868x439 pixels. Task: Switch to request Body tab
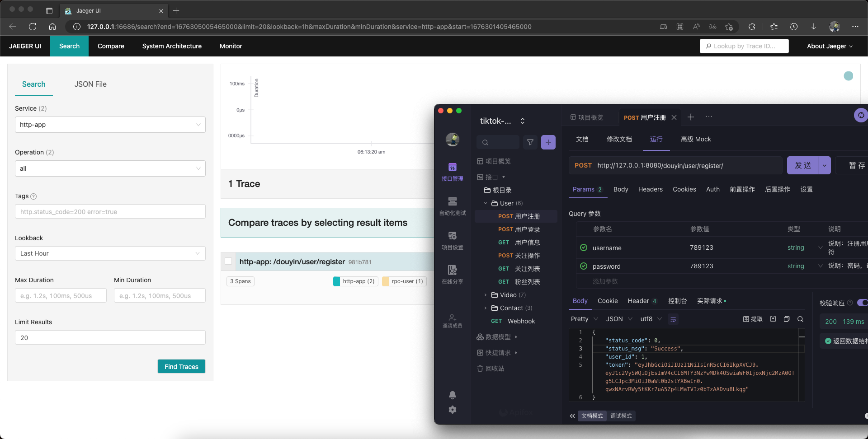[621, 189]
